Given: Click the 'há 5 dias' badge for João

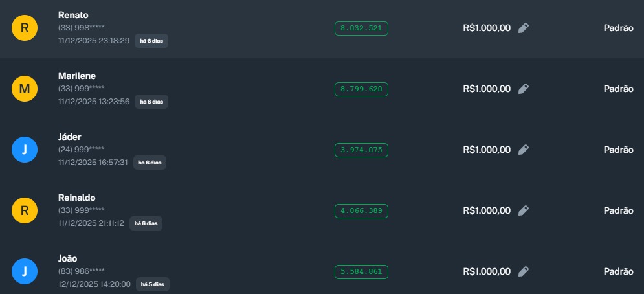Looking at the screenshot, I should coord(153,284).
